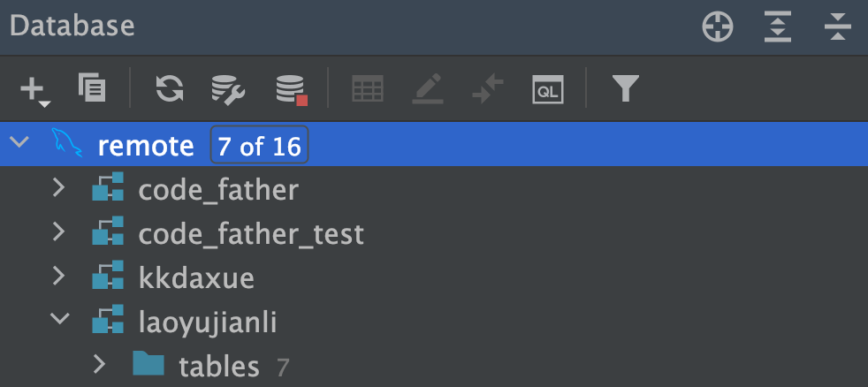Click the Edit Table grid icon
868x387 pixels.
[x=368, y=88]
